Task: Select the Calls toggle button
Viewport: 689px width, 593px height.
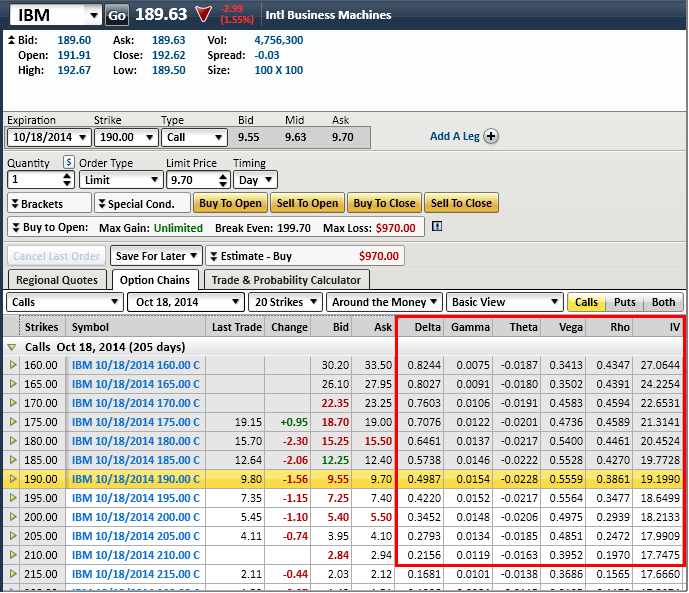Action: [x=586, y=302]
